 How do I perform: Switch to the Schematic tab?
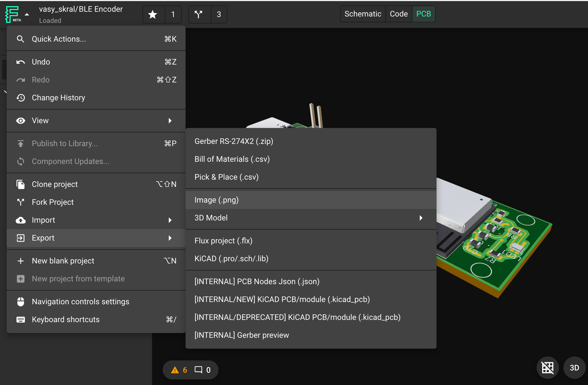363,14
